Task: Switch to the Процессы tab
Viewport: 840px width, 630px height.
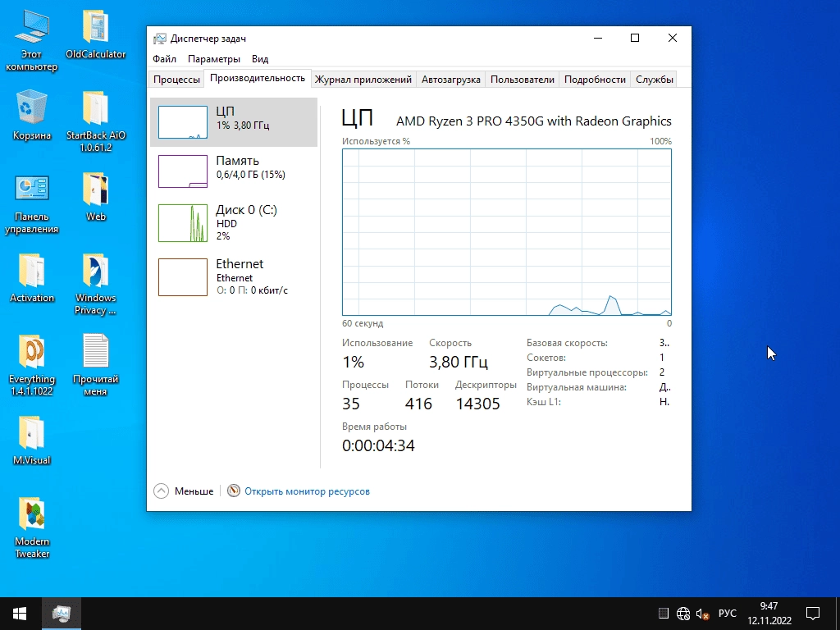Action: tap(176, 80)
